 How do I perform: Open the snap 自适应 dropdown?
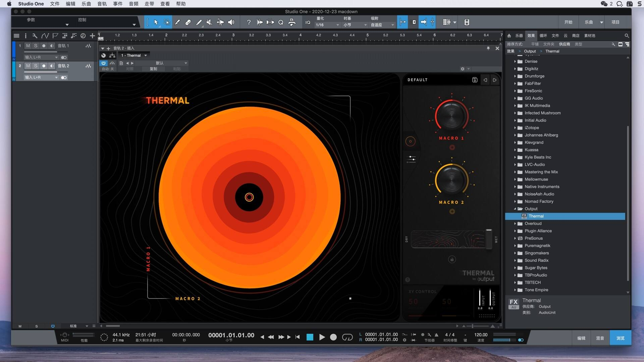[x=382, y=25]
